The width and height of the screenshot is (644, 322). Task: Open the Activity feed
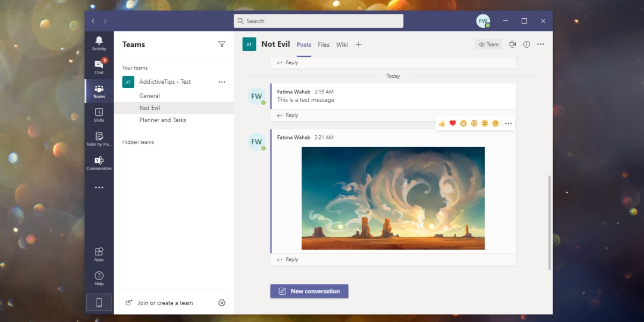tap(99, 43)
